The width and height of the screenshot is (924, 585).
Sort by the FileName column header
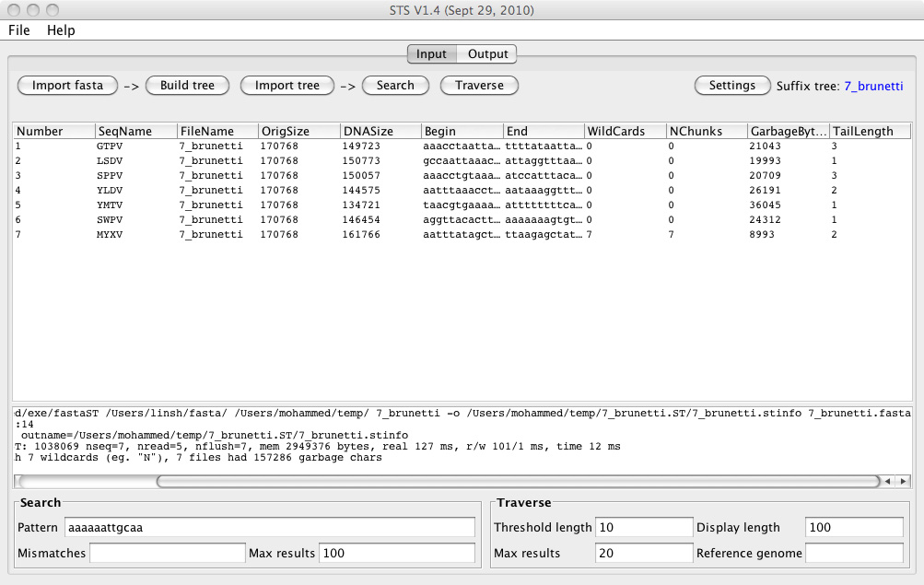(x=218, y=132)
